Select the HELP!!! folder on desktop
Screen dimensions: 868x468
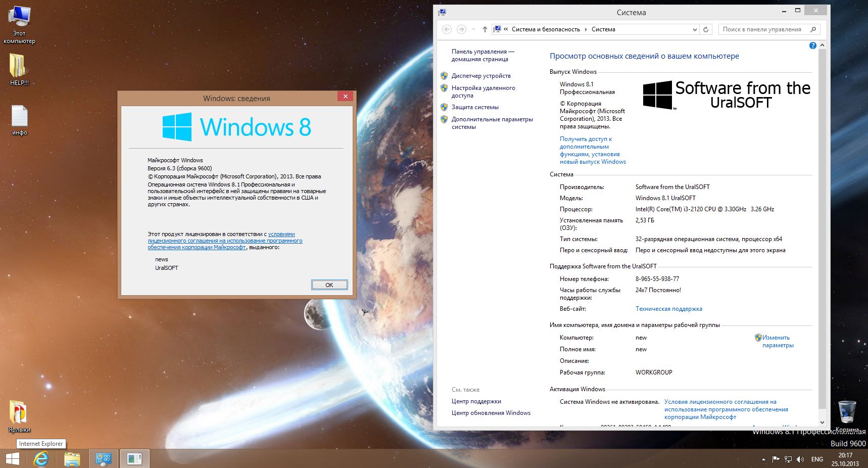19,69
